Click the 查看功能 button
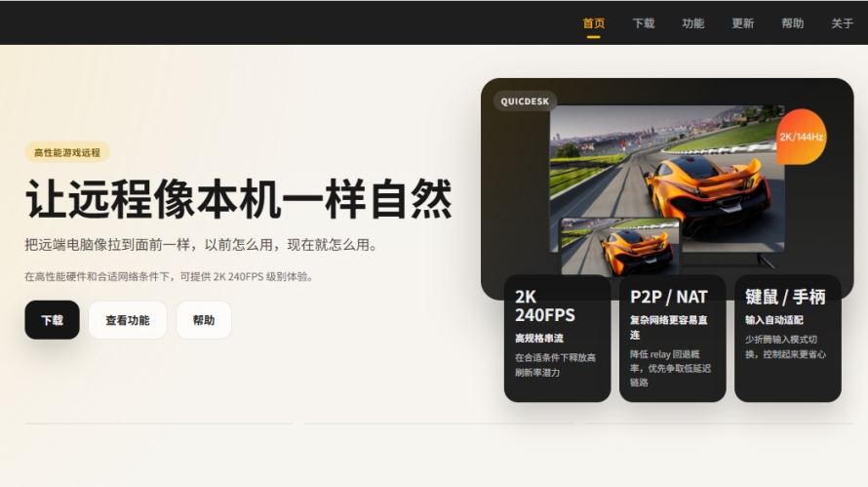This screenshot has height=487, width=868. point(128,320)
